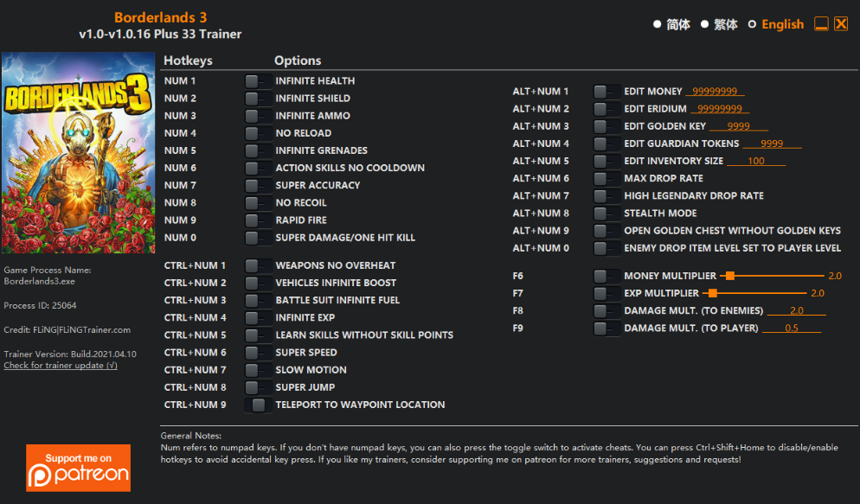Click the Options column header
The height and width of the screenshot is (504, 860).
pos(298,61)
